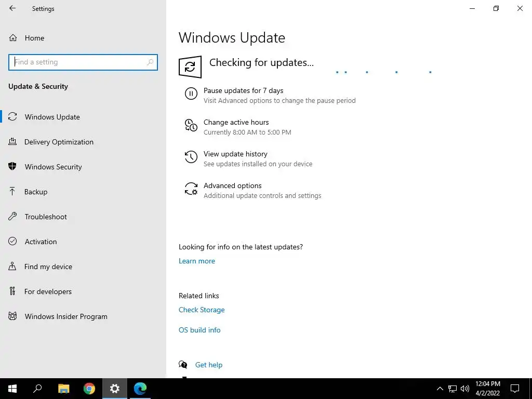Click the For developers tools icon
This screenshot has width=532, height=399.
(x=12, y=291)
